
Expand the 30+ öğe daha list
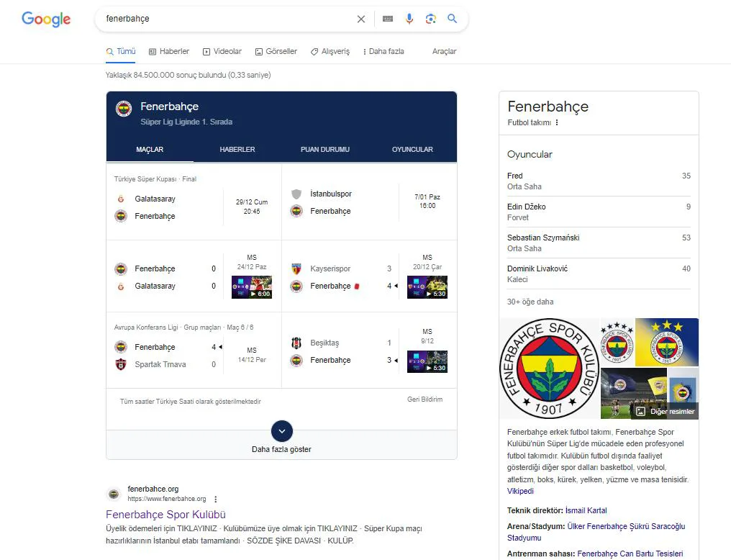coord(530,302)
